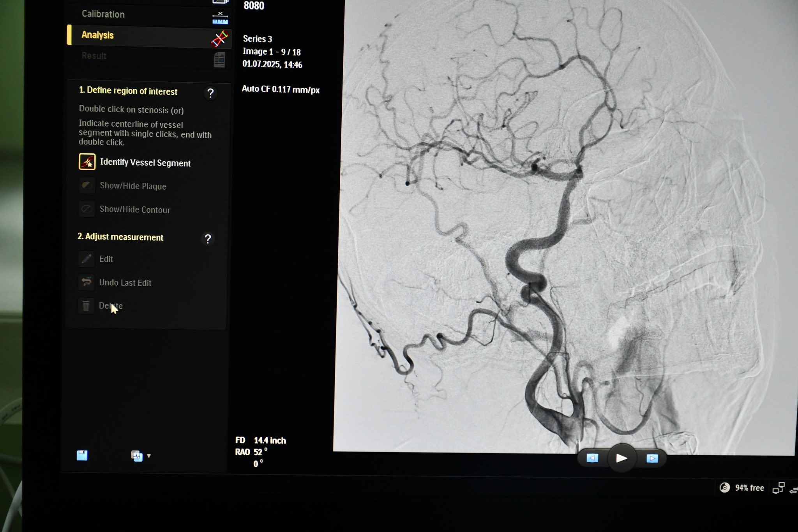
Task: Toggle Show/Hide Contour icon
Action: tap(86, 209)
